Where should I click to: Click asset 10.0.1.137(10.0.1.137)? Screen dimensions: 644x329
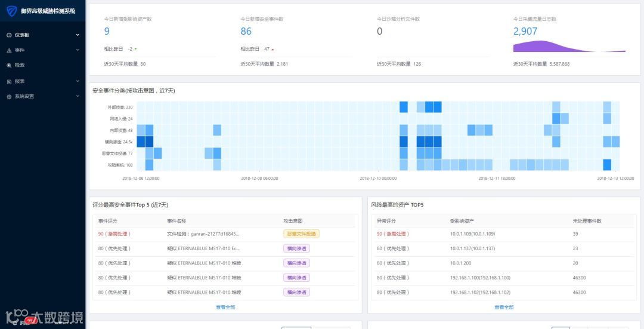[472, 249]
